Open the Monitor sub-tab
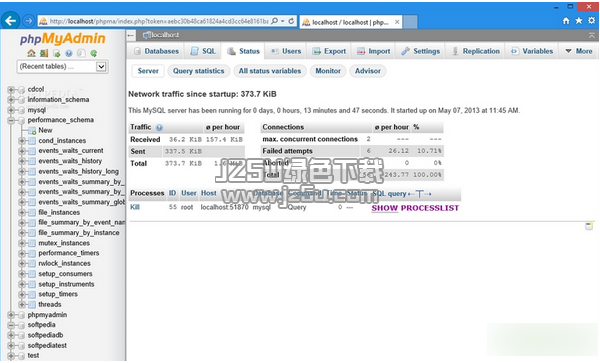600x363 pixels. coord(328,71)
